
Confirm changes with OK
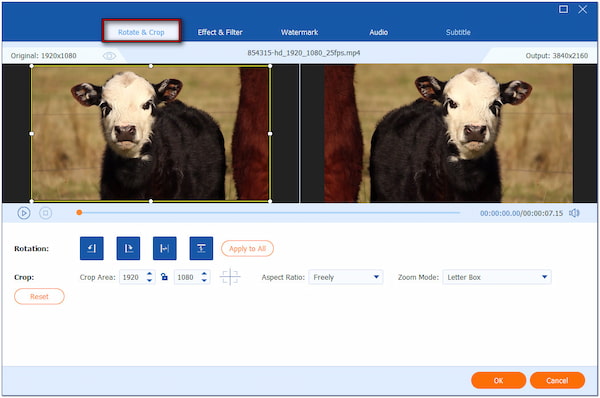[499, 380]
